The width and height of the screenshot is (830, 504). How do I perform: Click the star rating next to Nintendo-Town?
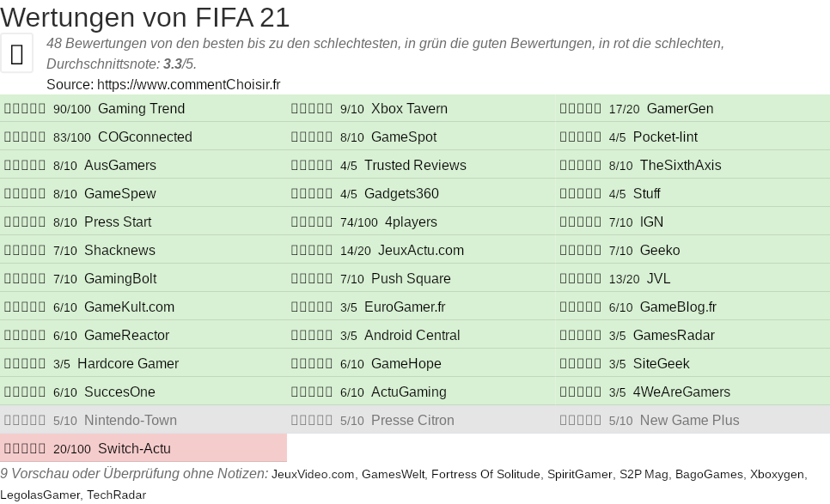(25, 421)
